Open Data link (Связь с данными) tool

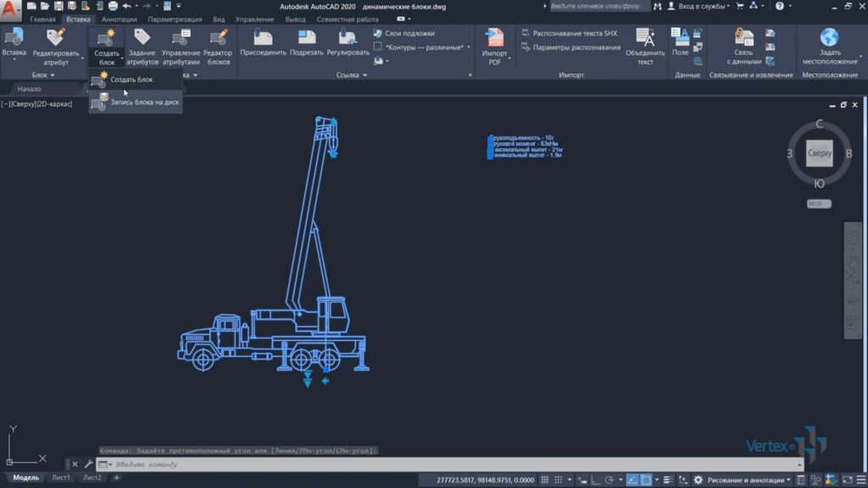743,47
